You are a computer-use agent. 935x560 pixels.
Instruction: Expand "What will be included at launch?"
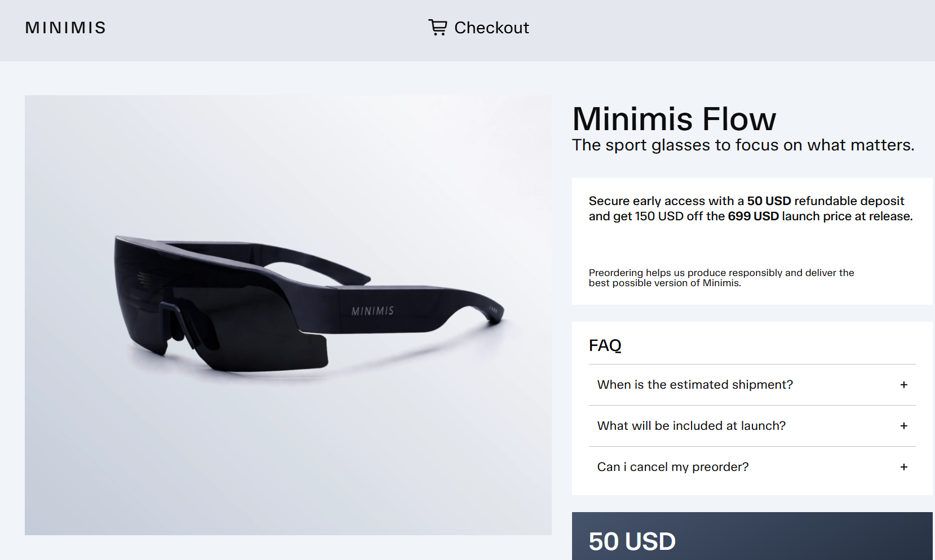click(x=691, y=426)
